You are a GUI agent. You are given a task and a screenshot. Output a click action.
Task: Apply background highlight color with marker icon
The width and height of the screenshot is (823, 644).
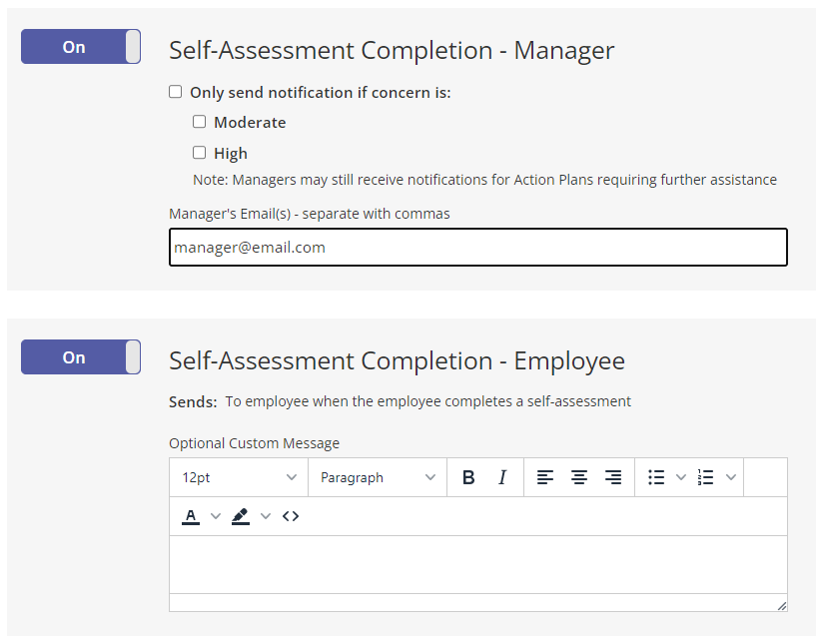[x=241, y=516]
